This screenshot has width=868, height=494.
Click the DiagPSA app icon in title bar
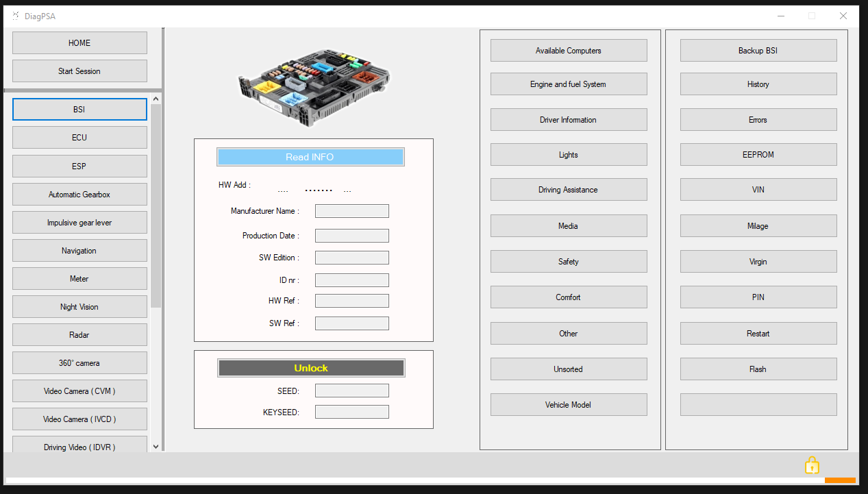[16, 16]
